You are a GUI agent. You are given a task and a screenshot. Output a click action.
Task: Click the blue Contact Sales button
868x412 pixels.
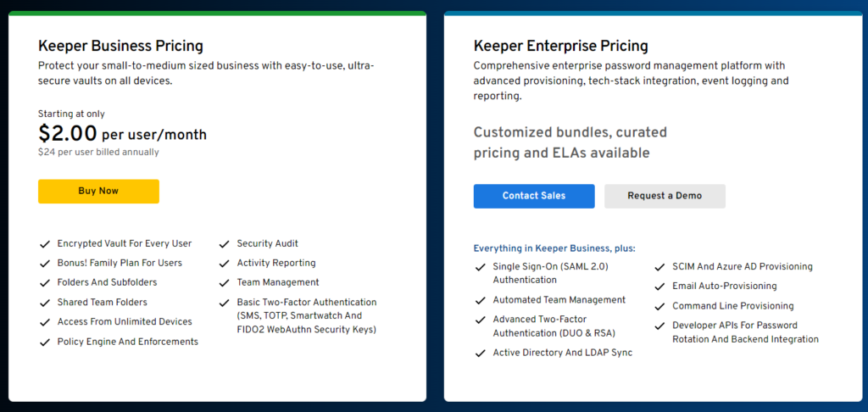(x=534, y=196)
